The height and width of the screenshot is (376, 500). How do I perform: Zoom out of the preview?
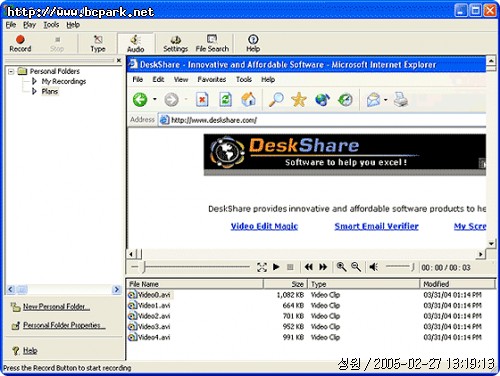point(356,267)
